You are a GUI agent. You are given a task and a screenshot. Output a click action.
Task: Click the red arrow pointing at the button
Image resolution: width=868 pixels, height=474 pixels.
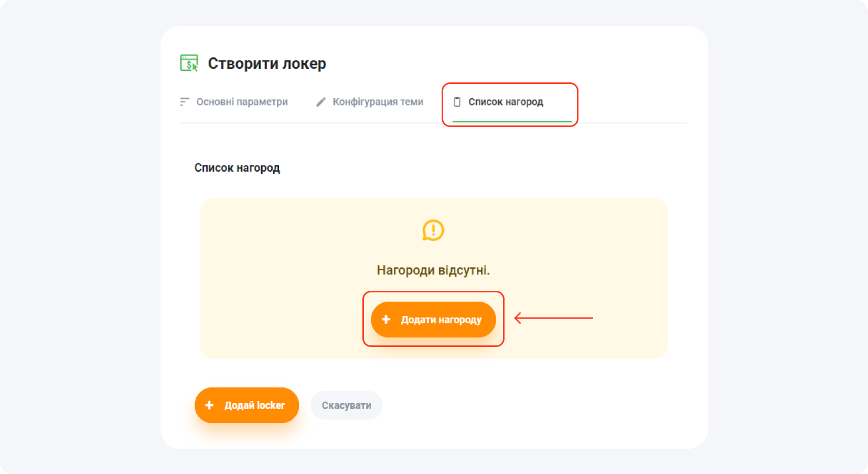[553, 318]
